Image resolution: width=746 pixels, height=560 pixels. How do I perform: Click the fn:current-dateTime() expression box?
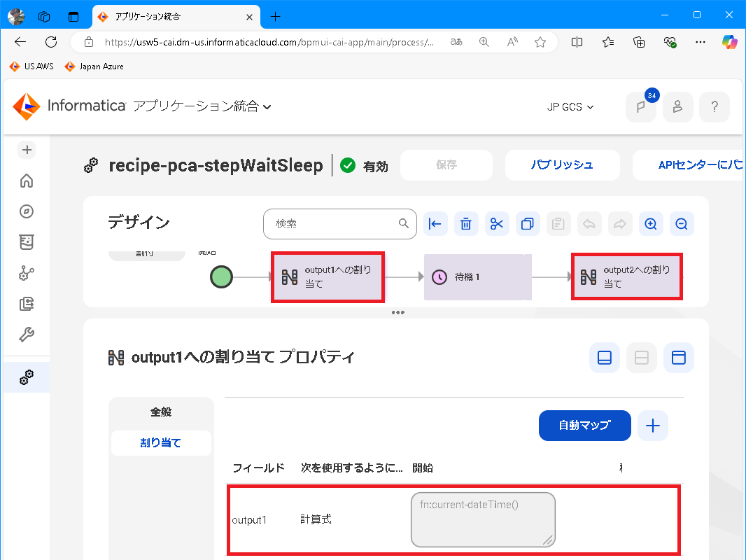click(x=483, y=519)
